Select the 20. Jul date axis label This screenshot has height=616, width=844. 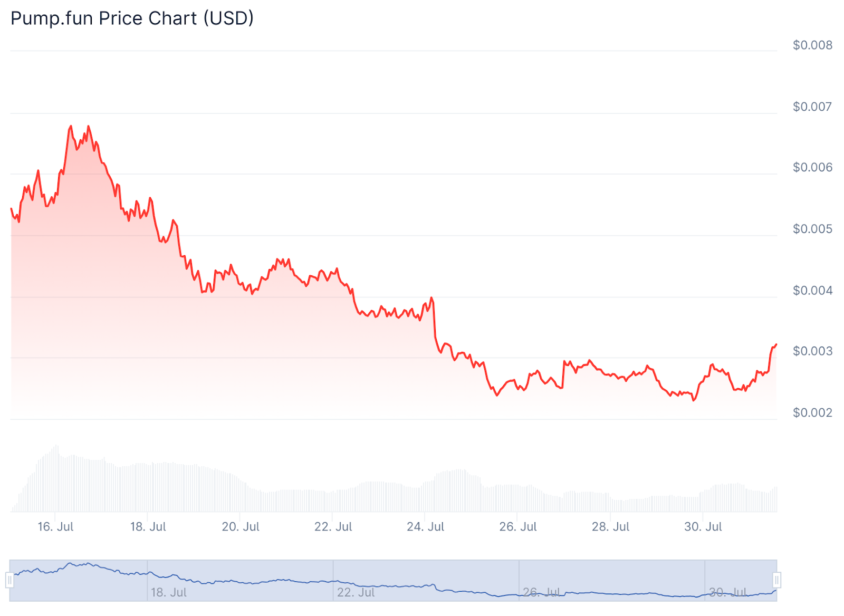(x=241, y=527)
